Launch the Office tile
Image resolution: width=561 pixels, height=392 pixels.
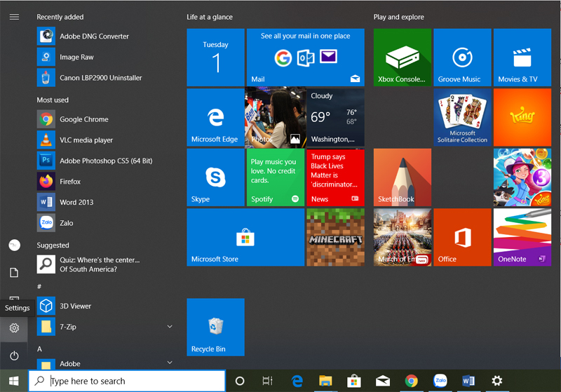tap(462, 238)
